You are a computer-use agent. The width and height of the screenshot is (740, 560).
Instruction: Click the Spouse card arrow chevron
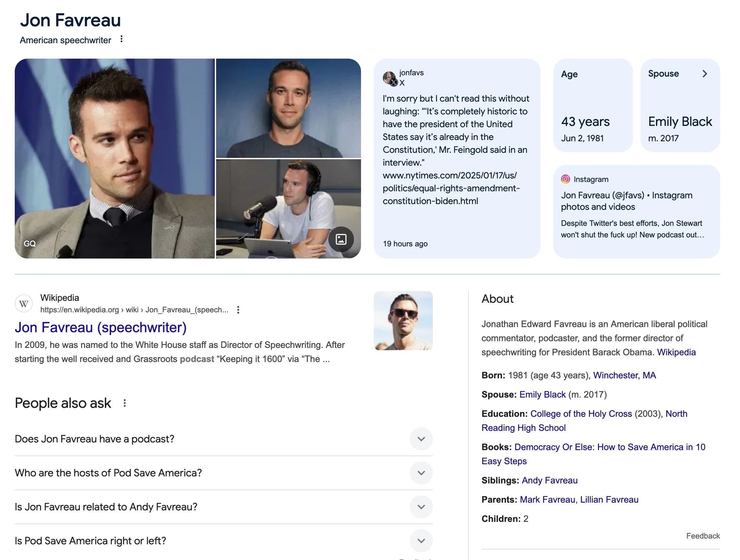704,74
